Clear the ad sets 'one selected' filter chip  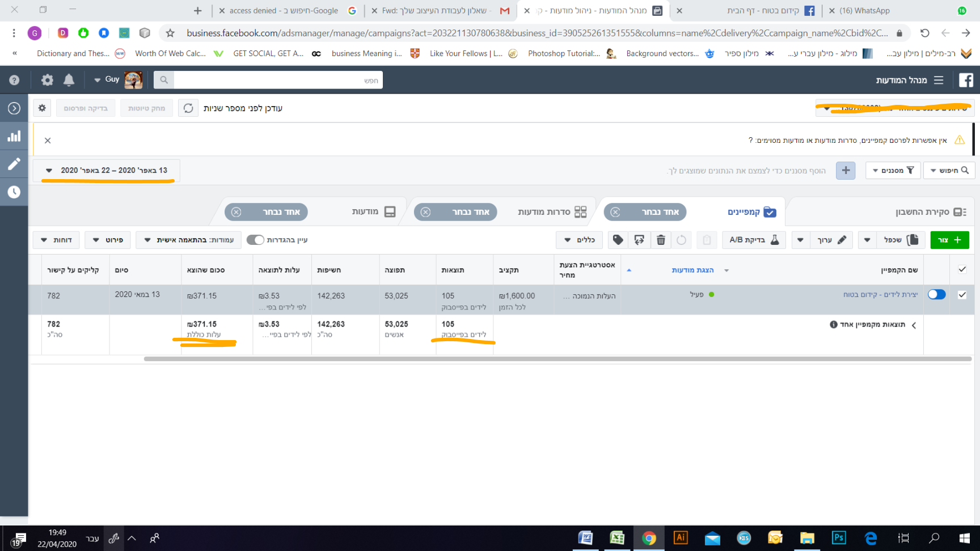pyautogui.click(x=425, y=212)
